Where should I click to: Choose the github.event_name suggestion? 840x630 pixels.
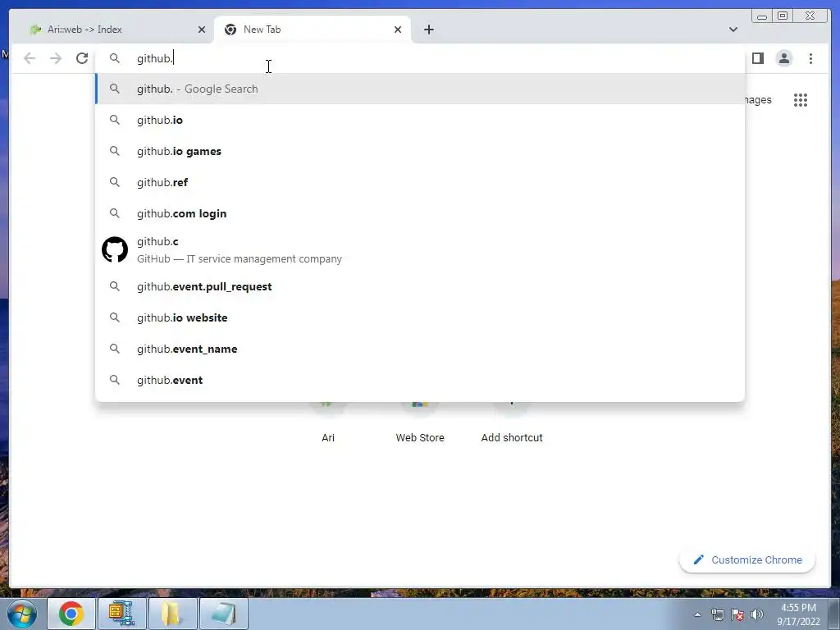tap(420, 349)
